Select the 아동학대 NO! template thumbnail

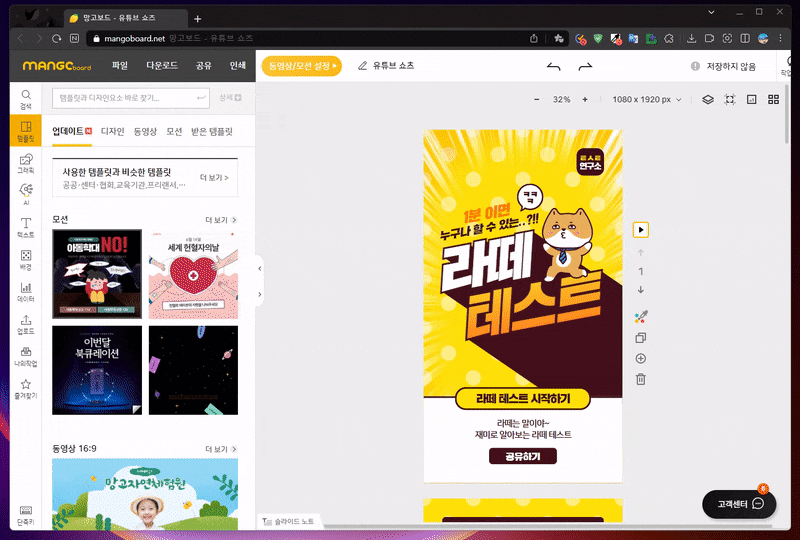point(97,274)
